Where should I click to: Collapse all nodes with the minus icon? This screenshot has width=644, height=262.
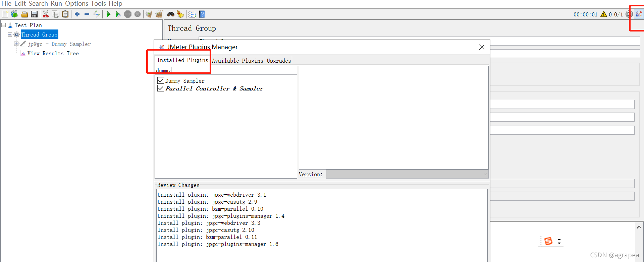[x=87, y=14]
